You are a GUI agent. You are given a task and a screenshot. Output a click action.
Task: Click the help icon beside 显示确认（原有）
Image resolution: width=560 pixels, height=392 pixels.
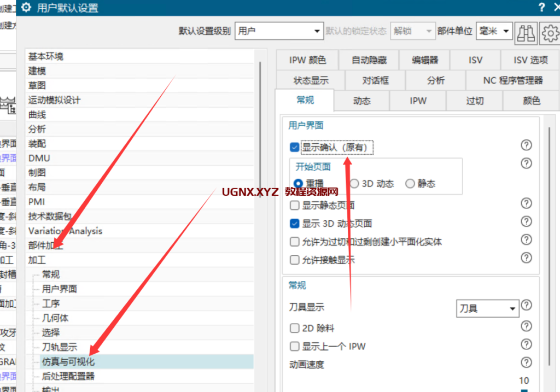click(x=526, y=145)
